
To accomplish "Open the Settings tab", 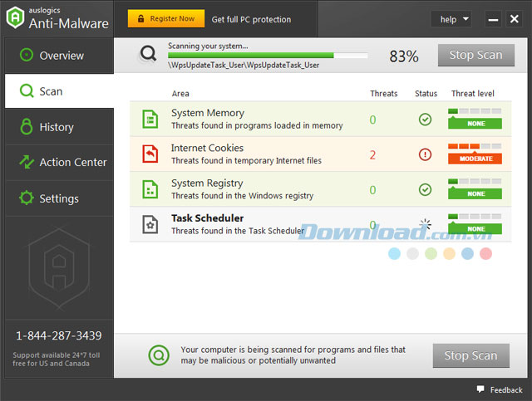I will pyautogui.click(x=59, y=198).
